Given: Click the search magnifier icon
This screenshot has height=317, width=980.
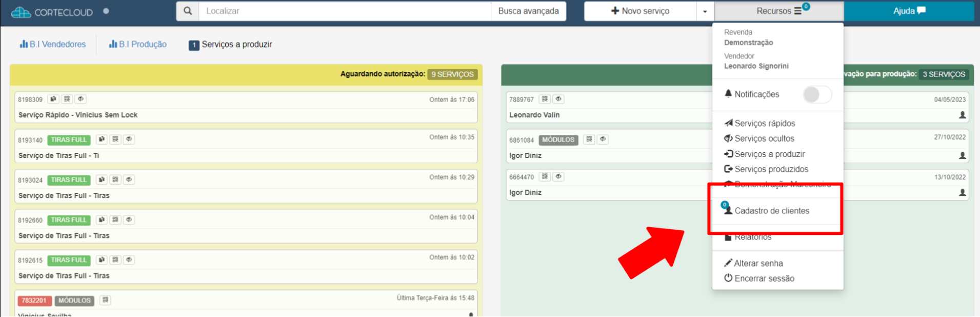Looking at the screenshot, I should (x=188, y=11).
